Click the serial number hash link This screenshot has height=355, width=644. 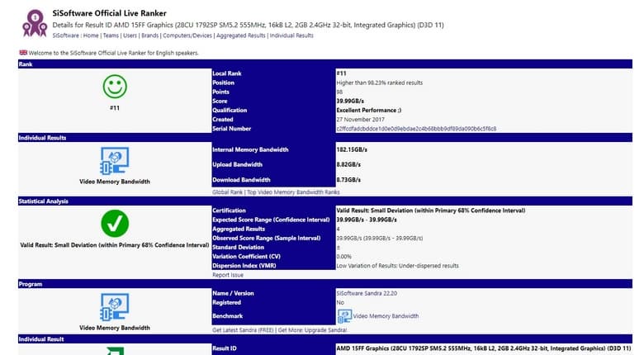pyautogui.click(x=416, y=129)
